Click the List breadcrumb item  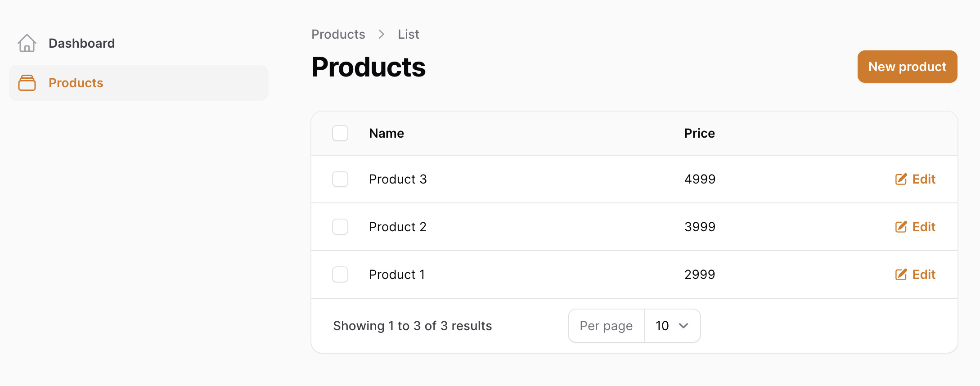409,34
